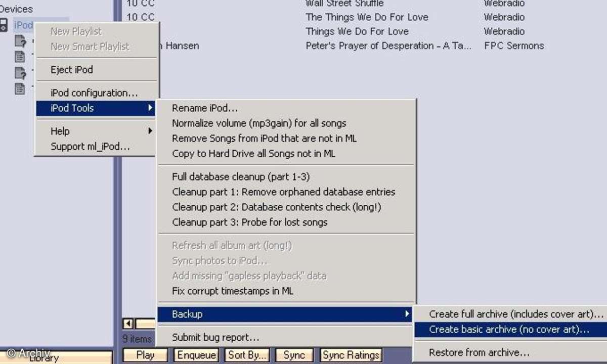Select the iPod entry in the Devices tree
This screenshot has height=364, width=607.
pyautogui.click(x=23, y=25)
